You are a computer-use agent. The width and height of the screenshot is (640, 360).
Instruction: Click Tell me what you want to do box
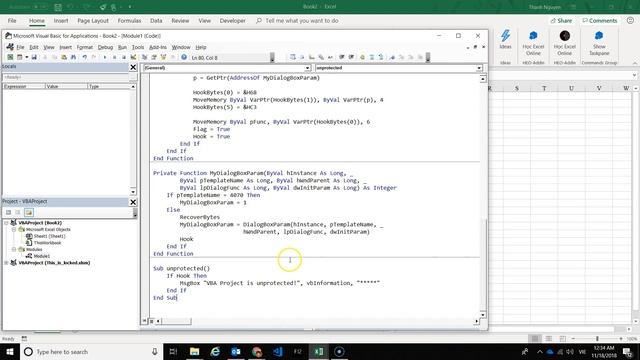point(302,21)
